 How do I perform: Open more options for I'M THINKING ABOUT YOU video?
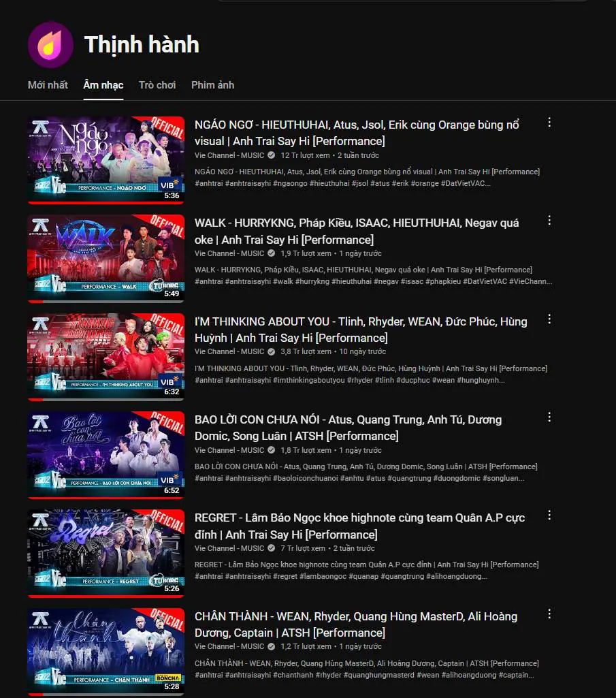[549, 319]
